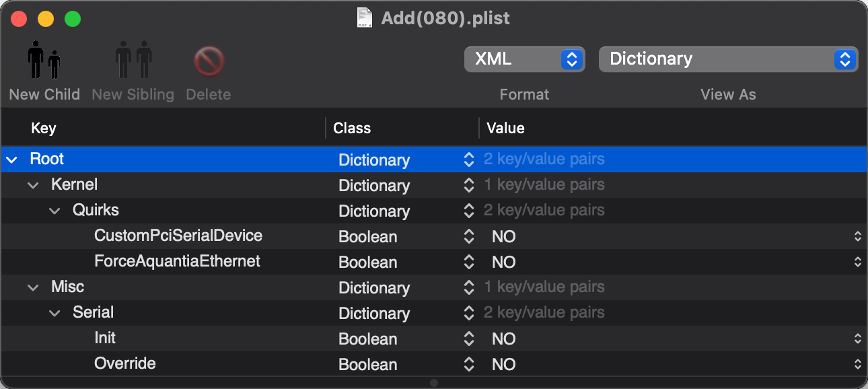The width and height of the screenshot is (868, 389).
Task: Collapse the Kernel dictionary chevron
Action: pyautogui.click(x=33, y=185)
